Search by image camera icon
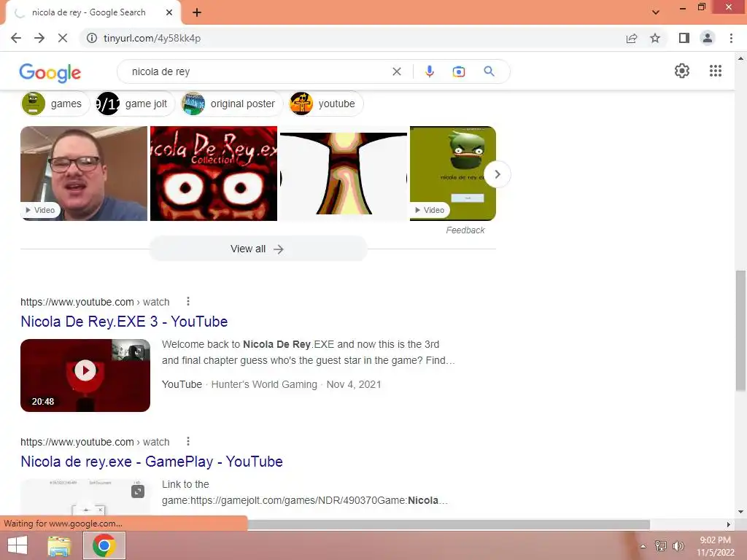This screenshot has height=560, width=747. [x=458, y=71]
